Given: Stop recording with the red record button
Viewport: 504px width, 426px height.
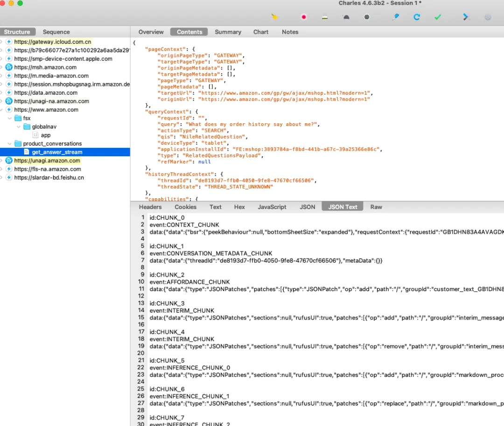Looking at the screenshot, I should (304, 17).
